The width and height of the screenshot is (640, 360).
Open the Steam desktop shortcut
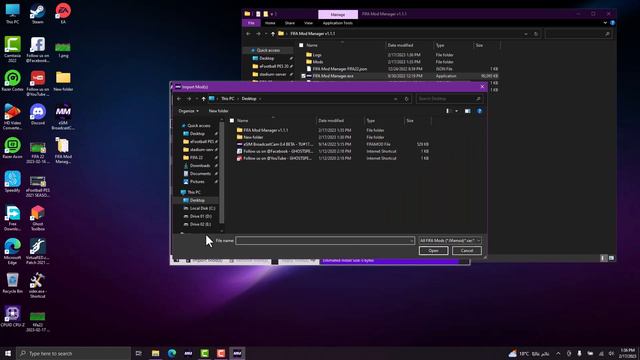(38, 13)
